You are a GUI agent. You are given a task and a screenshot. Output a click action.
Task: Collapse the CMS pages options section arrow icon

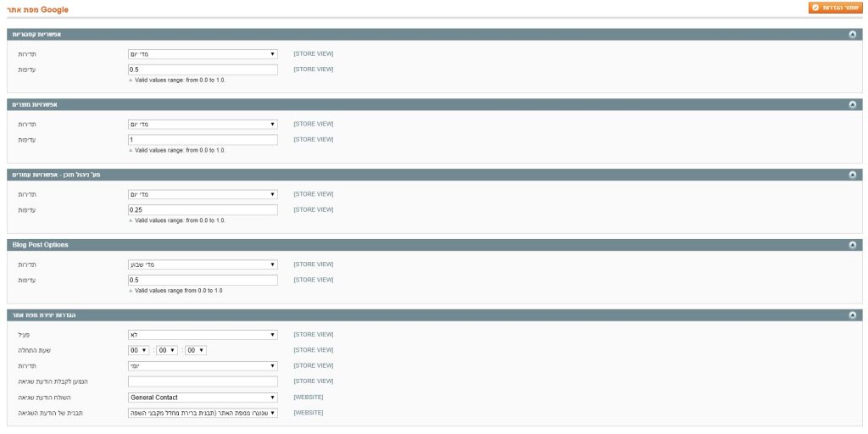pyautogui.click(x=852, y=175)
